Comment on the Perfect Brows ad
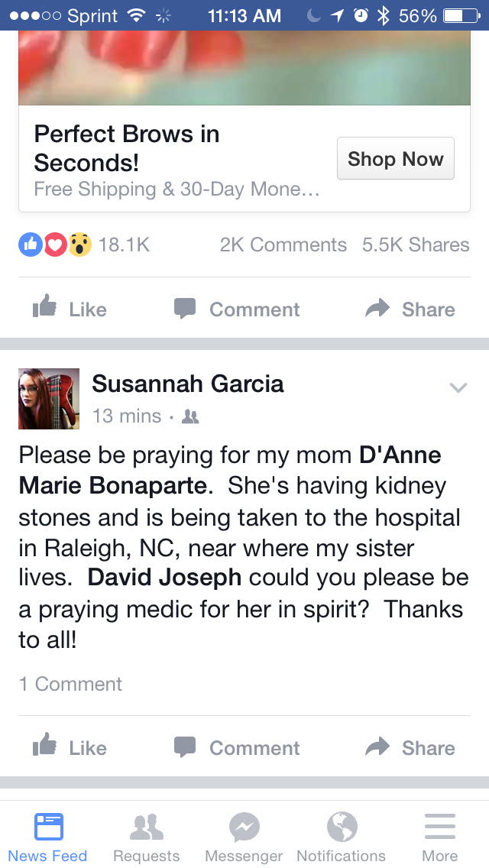Image resolution: width=489 pixels, height=868 pixels. 237,309
